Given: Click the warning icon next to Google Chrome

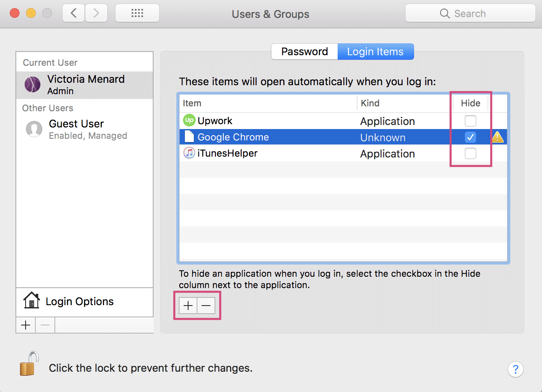Looking at the screenshot, I should 498,137.
